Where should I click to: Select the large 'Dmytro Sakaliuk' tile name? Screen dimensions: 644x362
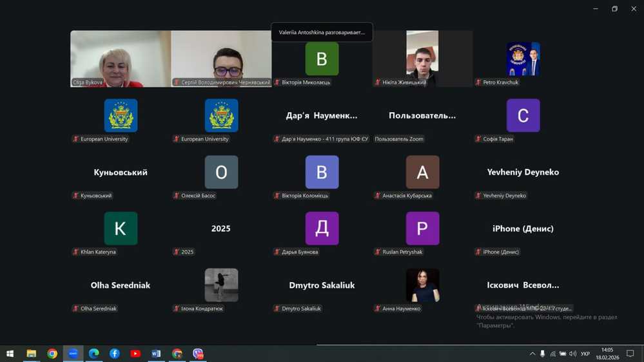pyautogui.click(x=322, y=285)
